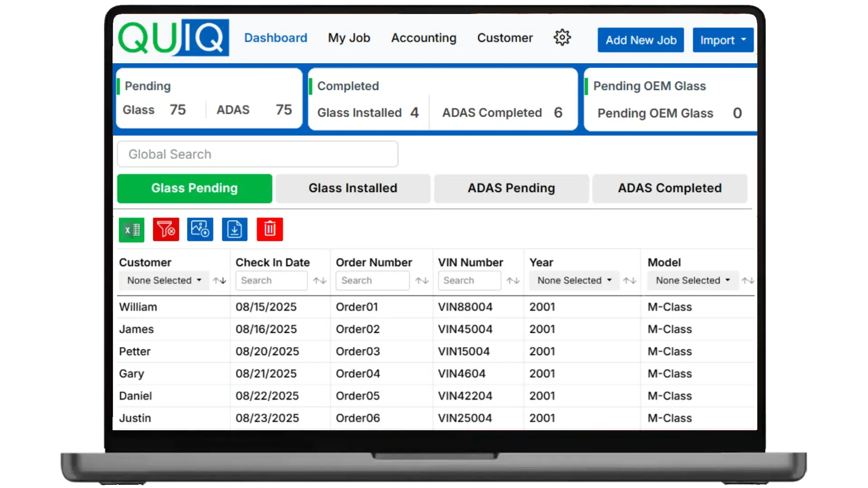
Task: Click the Global Search field
Action: point(257,155)
